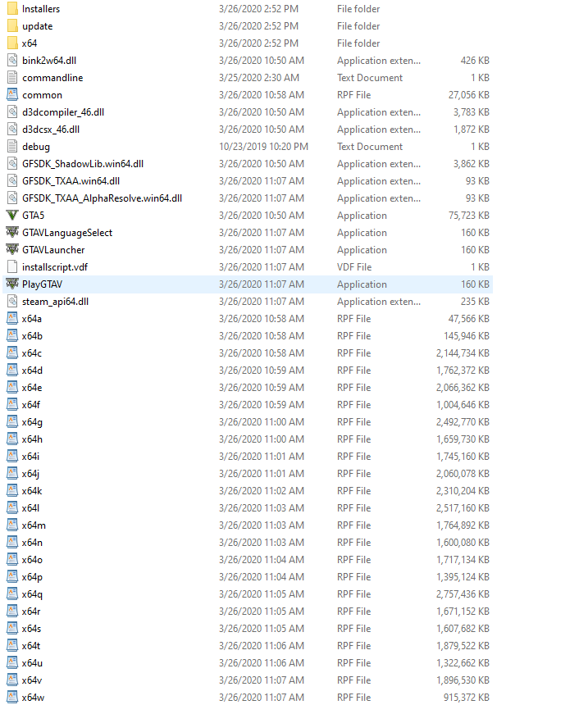588x714 pixels.
Task: Select the file named x64k
Action: (32, 491)
